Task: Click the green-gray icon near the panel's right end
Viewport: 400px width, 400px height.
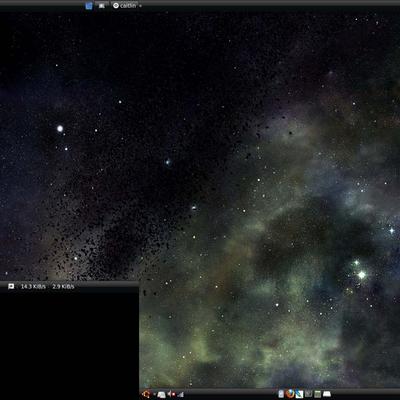Action: [317, 394]
